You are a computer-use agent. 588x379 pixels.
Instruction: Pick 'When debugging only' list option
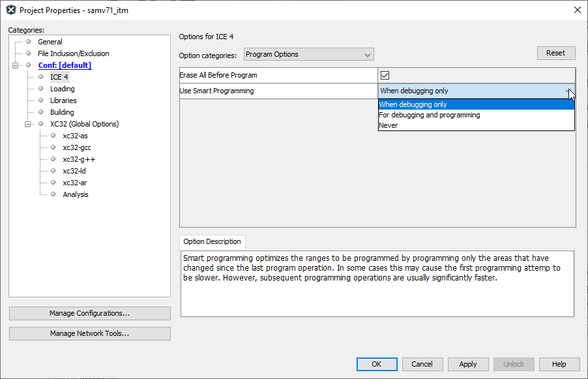coord(413,104)
